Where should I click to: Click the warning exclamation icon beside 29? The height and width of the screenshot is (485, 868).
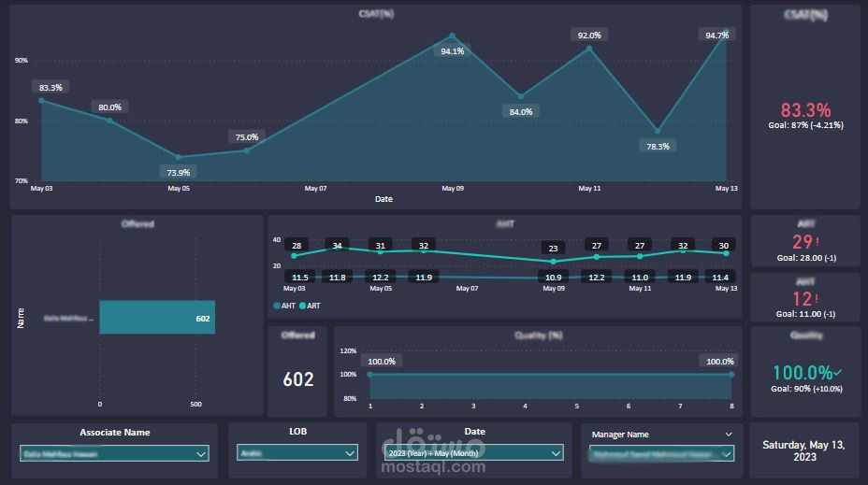tap(817, 242)
